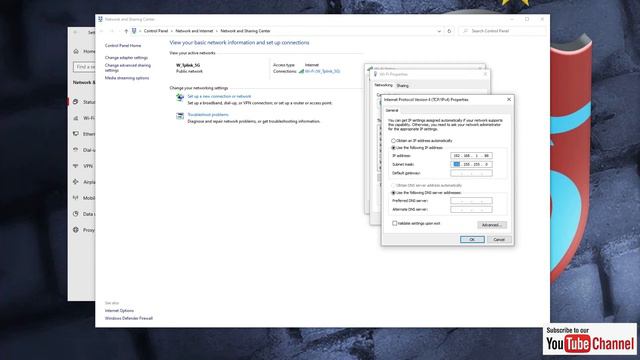Click the Wi-Fi connection link
This screenshot has height=360, width=640.
(322, 71)
